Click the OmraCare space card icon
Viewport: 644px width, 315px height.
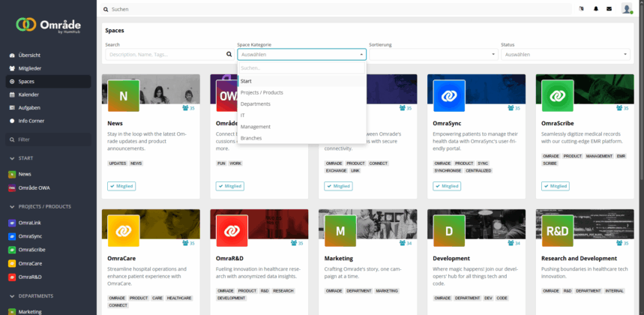124,231
